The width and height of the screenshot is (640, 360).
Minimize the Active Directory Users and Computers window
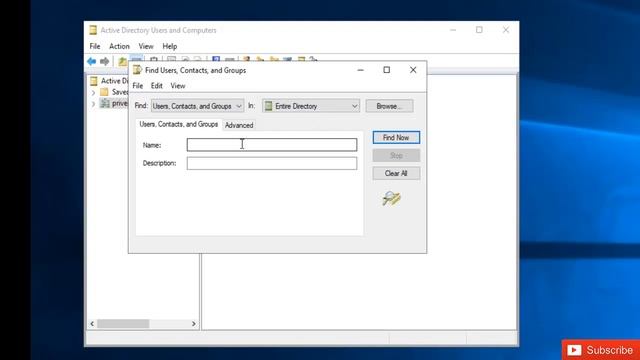coord(453,30)
